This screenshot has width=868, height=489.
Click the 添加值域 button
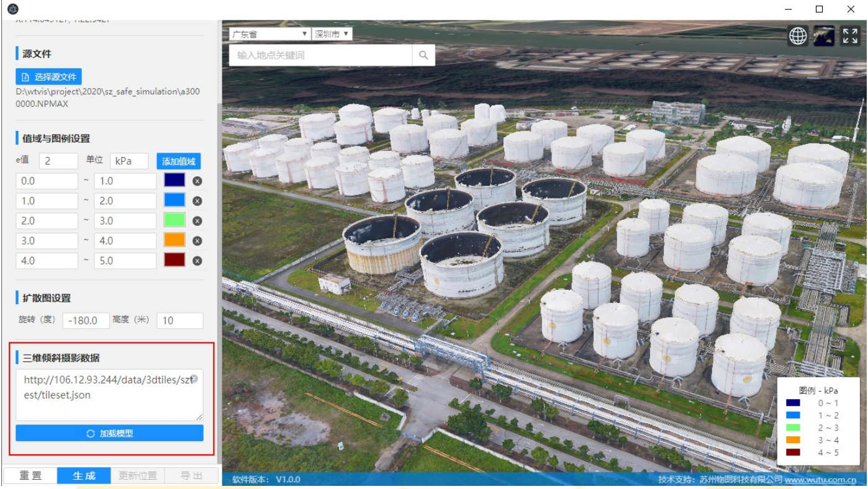click(178, 161)
